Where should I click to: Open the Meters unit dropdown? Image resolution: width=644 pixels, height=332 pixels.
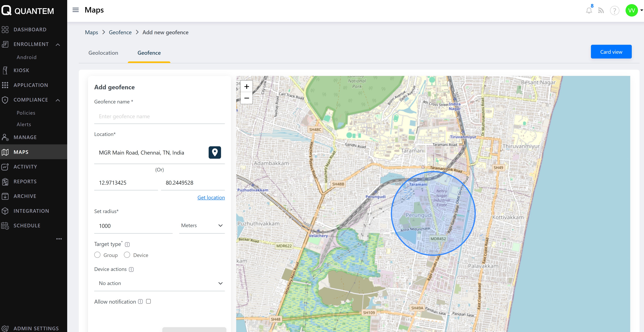[202, 226]
